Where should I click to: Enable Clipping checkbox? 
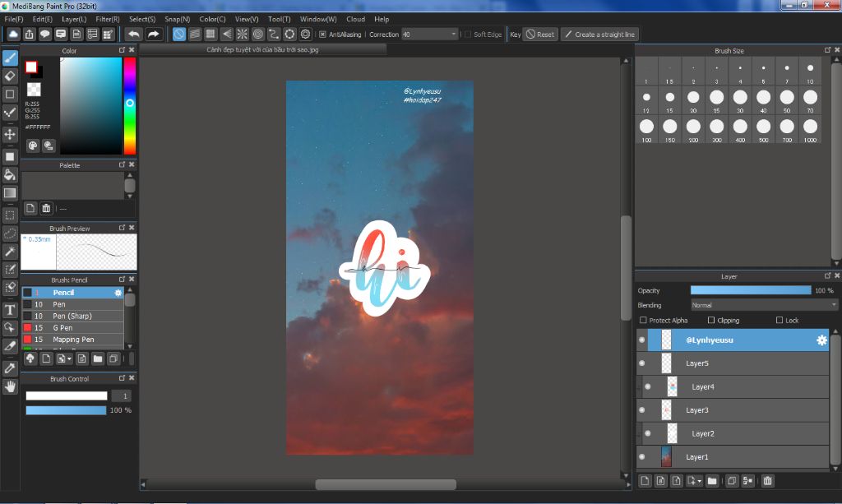click(711, 321)
